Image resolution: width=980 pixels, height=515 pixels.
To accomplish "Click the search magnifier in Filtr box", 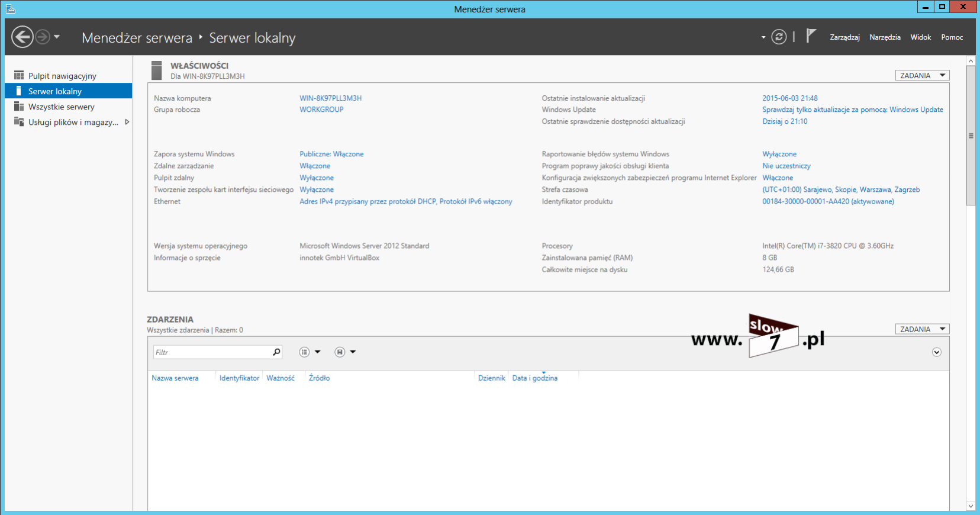I will [276, 352].
